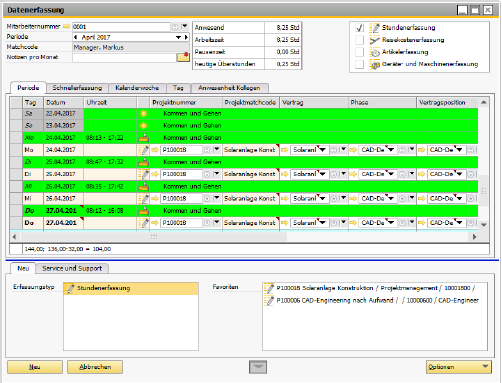Click the orange link arrow beside Mitarbeiternummer
Viewport: 502px width, 383px height.
pos(67,26)
